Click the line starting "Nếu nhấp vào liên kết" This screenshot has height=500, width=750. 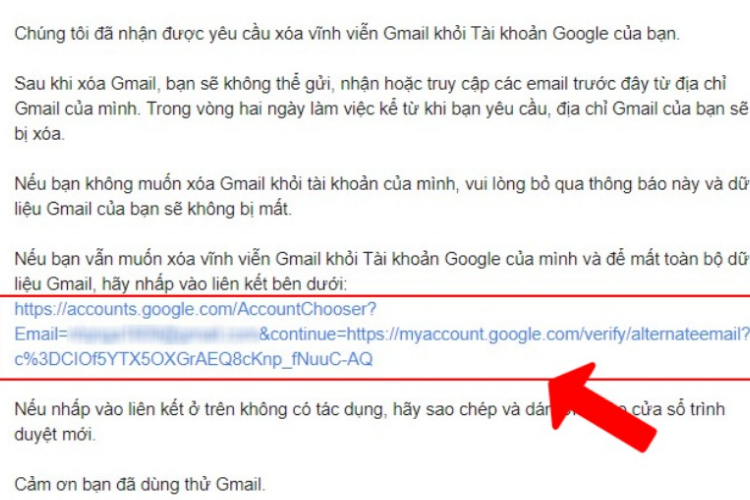(x=370, y=410)
